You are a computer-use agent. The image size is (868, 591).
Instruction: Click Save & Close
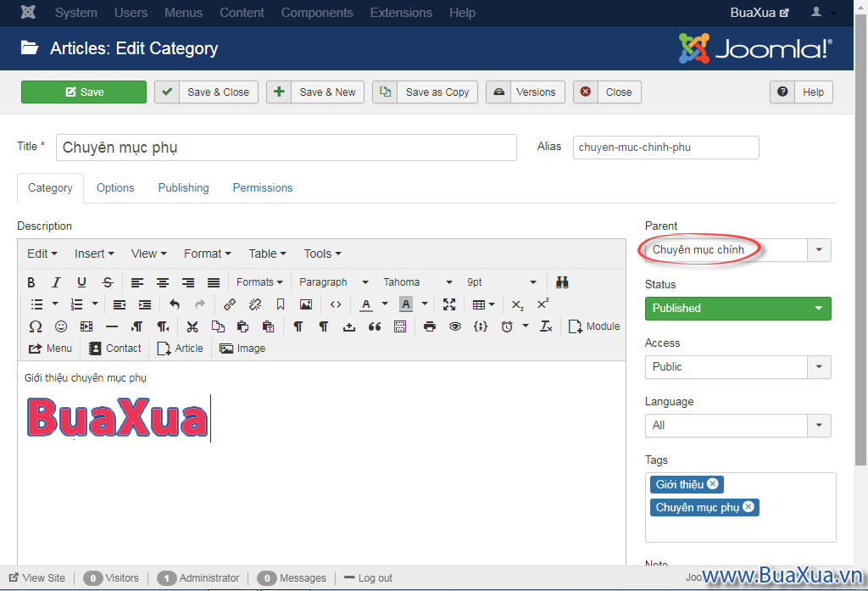[x=207, y=92]
